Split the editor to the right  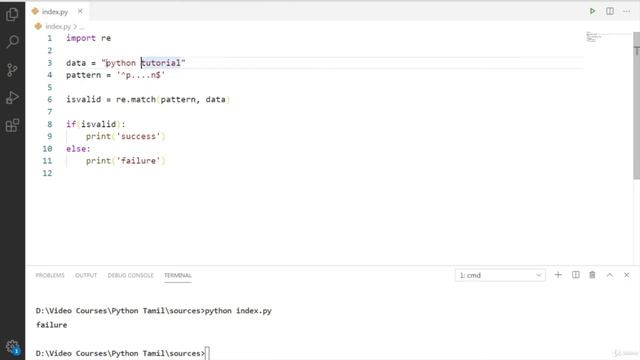coord(610,11)
